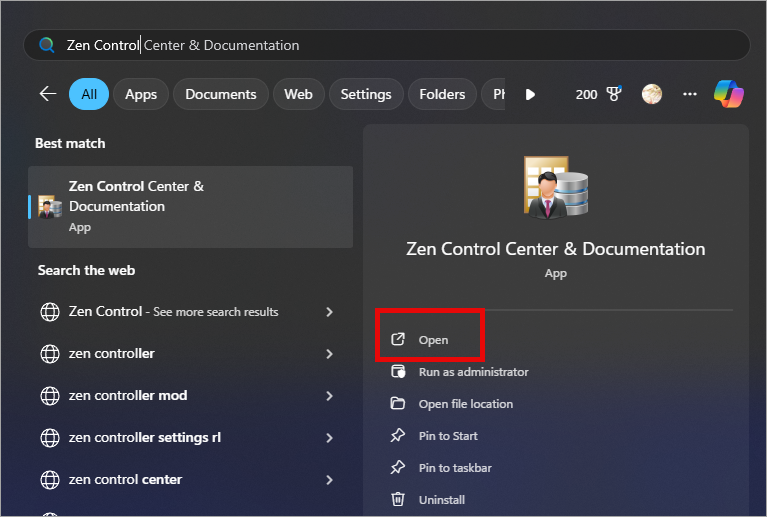Switch to the Folders filter
The width and height of the screenshot is (767, 517).
point(442,94)
